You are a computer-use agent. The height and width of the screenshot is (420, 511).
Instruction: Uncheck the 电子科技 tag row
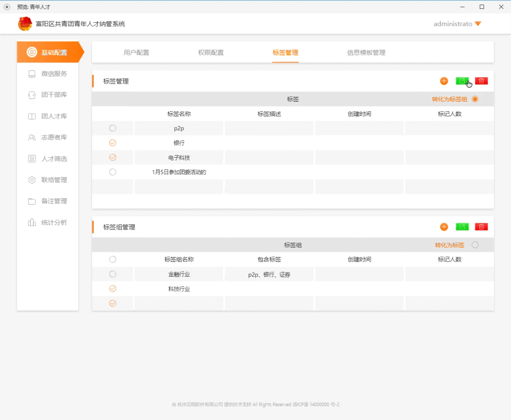[113, 157]
